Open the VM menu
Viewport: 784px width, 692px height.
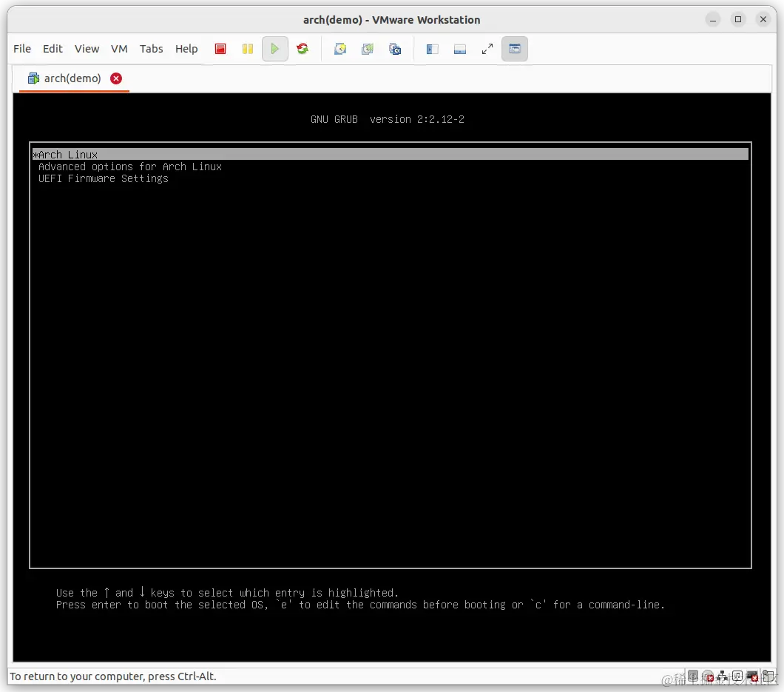click(x=119, y=49)
